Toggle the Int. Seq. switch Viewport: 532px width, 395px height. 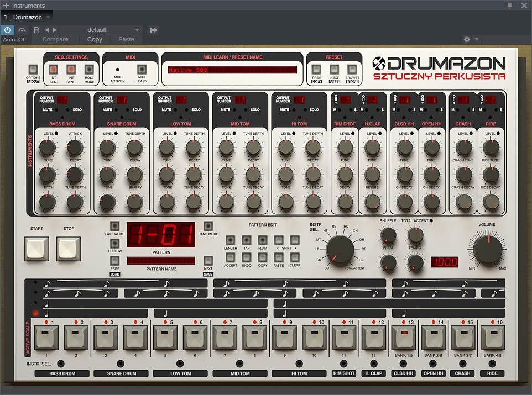[53, 70]
